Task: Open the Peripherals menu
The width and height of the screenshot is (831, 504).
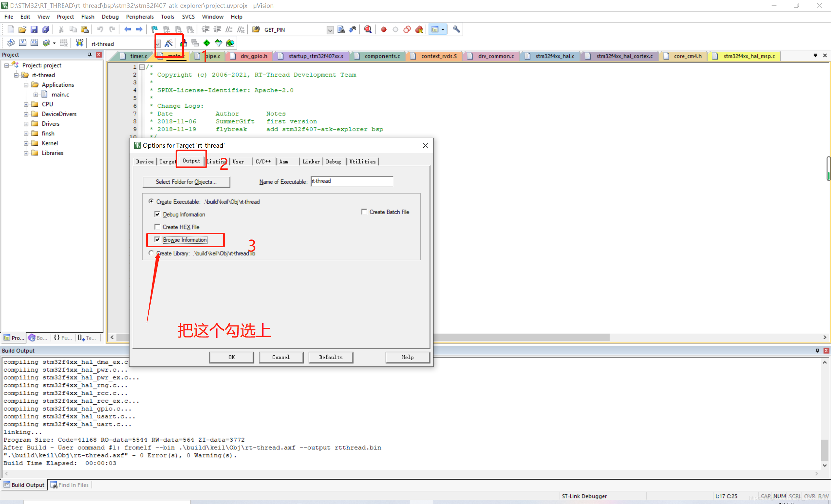Action: (140, 17)
